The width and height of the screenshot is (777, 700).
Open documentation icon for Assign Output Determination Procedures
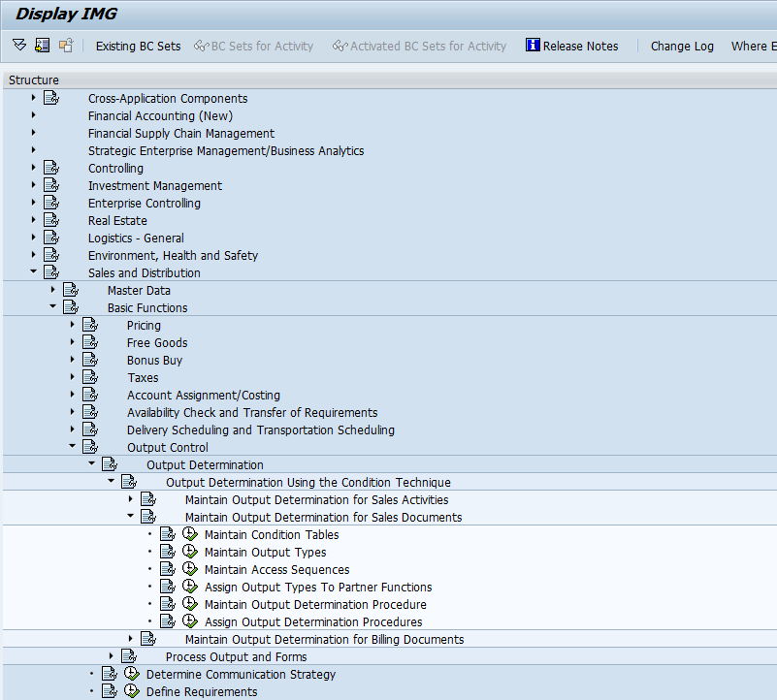pyautogui.click(x=168, y=621)
